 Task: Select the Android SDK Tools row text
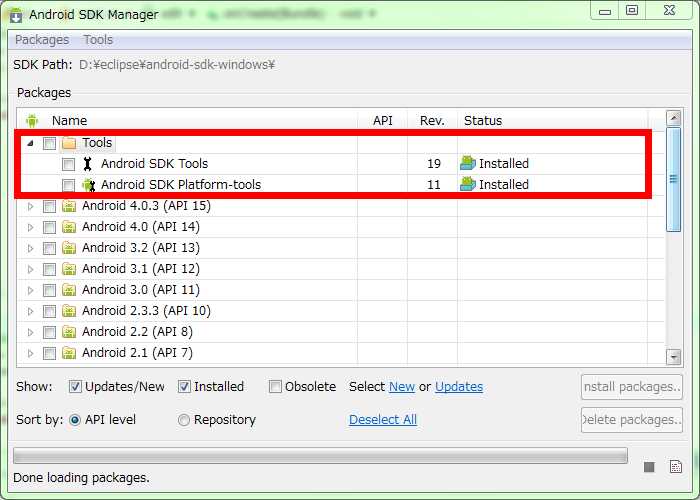(154, 164)
